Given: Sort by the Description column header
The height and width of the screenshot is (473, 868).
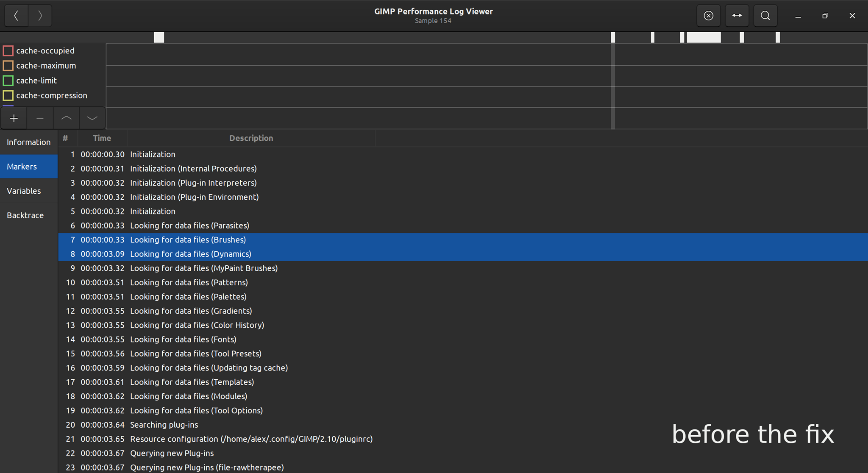Looking at the screenshot, I should coord(251,138).
